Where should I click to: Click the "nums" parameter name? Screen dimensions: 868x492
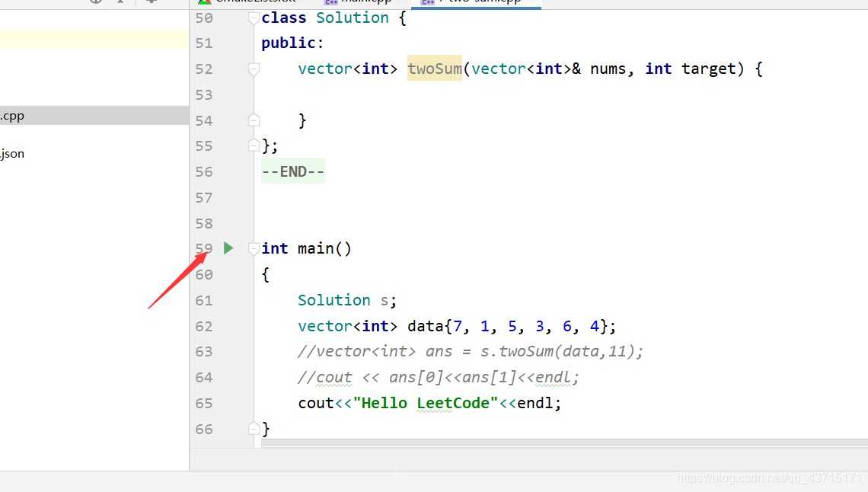608,69
